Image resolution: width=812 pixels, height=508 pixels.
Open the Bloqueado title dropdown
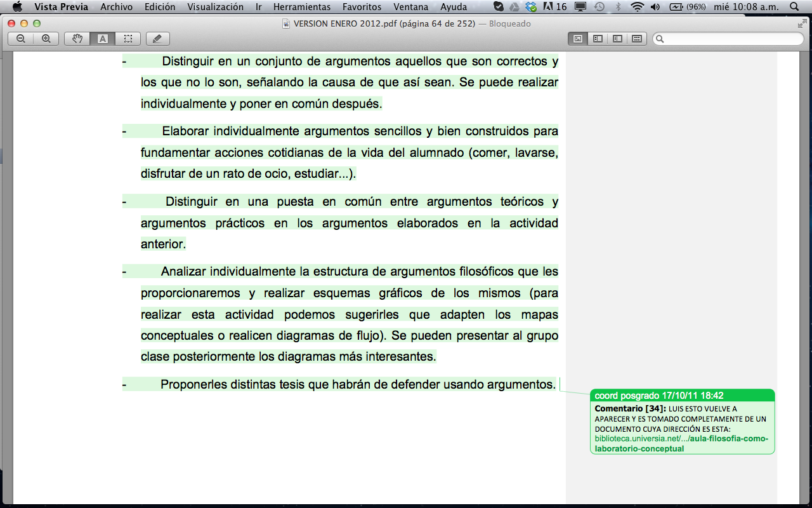click(509, 23)
